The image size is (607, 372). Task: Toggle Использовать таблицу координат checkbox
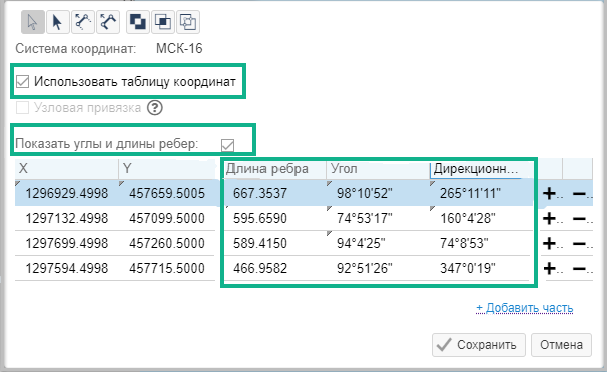(22, 82)
